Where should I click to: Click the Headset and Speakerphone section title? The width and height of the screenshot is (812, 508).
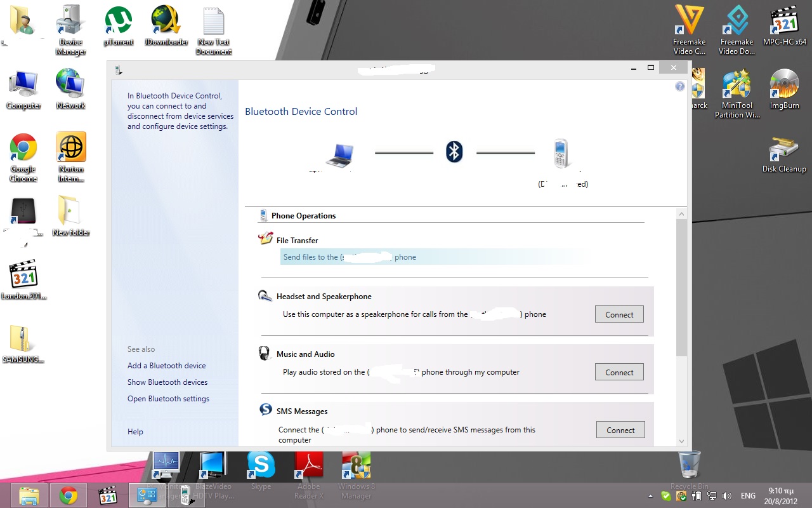point(324,297)
